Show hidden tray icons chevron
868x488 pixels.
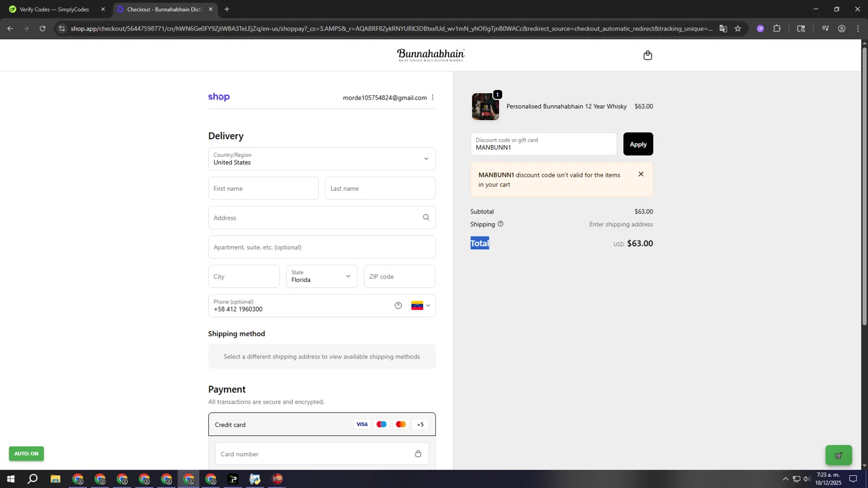[x=785, y=479]
